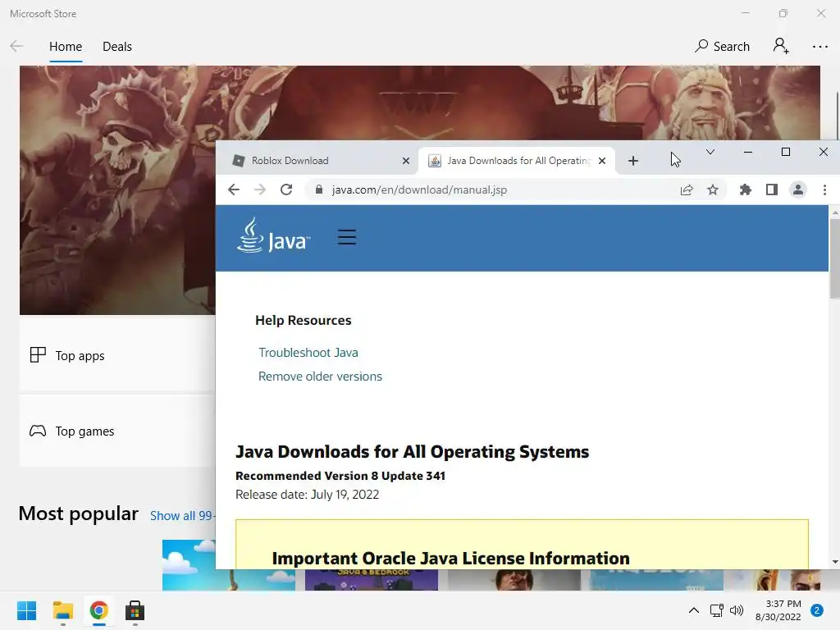Click the Microsoft Store sign-in person icon
840x630 pixels.
point(781,46)
